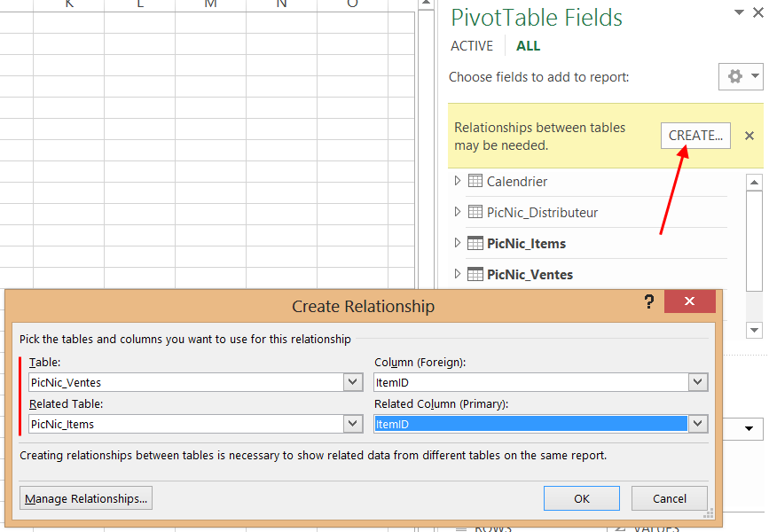Switch to the ALL tab
Screen dimensions: 769x532
[x=528, y=46]
